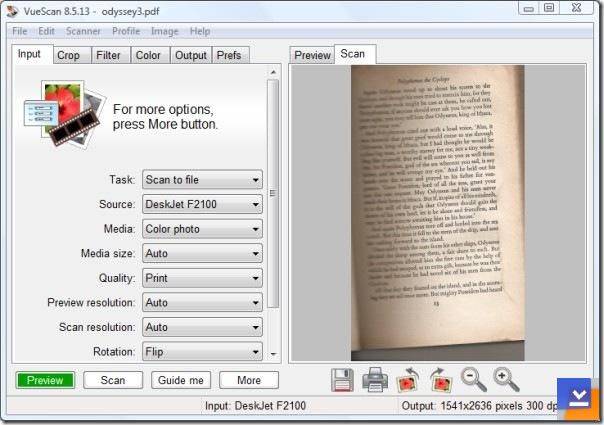Open the Scanner menu
604x425 pixels.
83,31
